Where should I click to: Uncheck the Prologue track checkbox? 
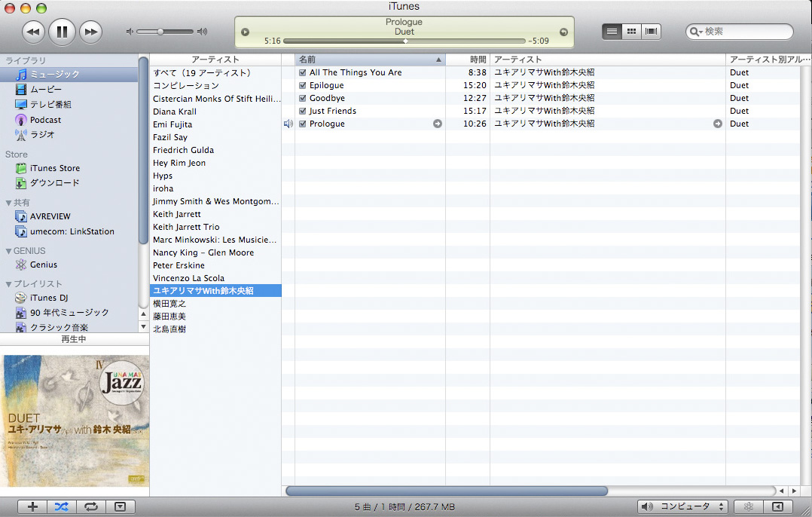pyautogui.click(x=303, y=124)
